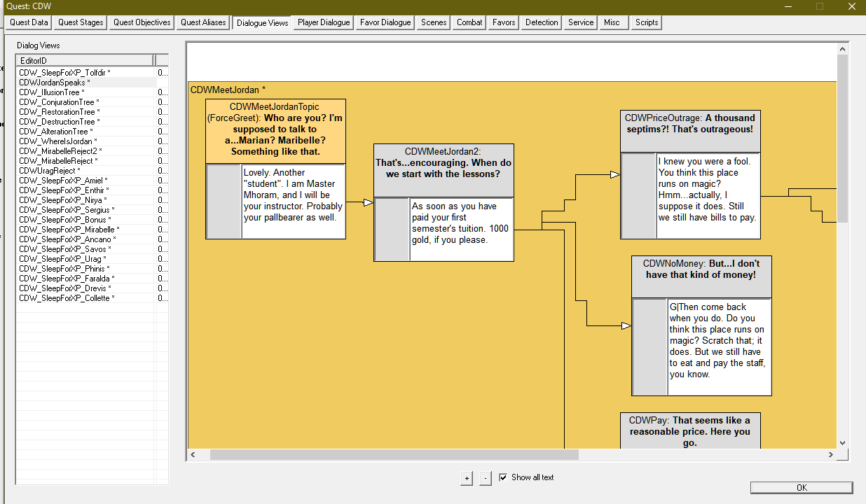
Task: Click the 'I knew you were a fool' response
Action: (708, 195)
